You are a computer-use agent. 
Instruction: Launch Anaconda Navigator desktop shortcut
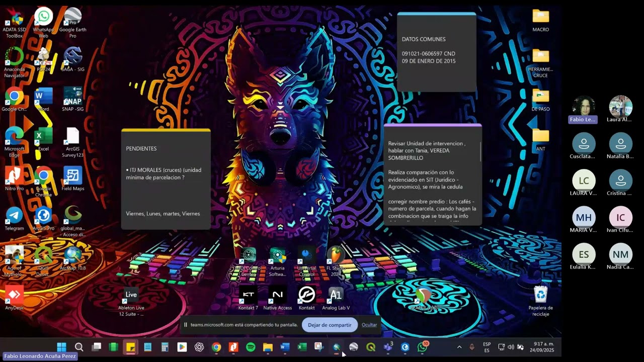tap(14, 62)
